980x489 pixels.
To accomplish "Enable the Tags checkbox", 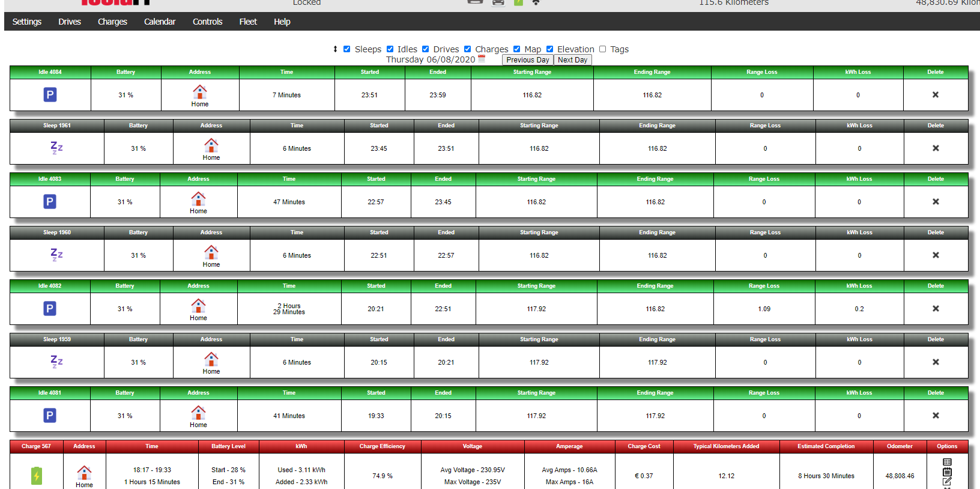I will click(x=602, y=49).
